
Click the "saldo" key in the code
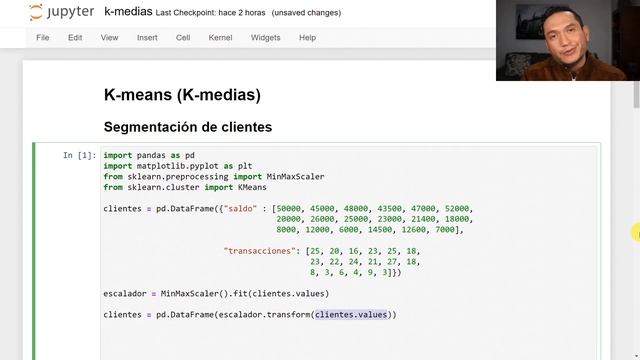[240, 209]
